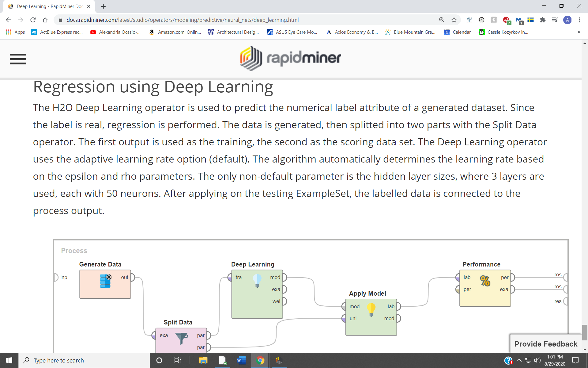
Task: Click the page vertical scrollbar thumb
Action: pos(585,332)
